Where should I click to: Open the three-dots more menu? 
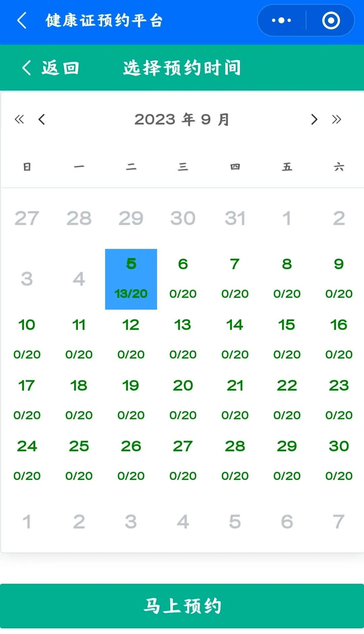click(281, 20)
